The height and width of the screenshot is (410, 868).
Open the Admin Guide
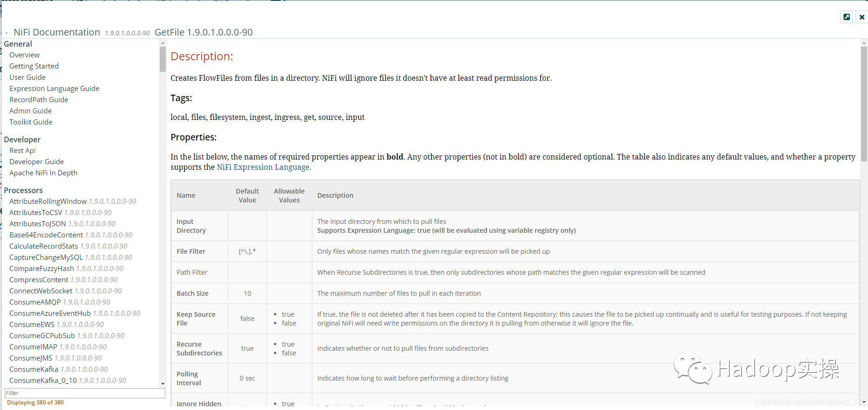click(x=30, y=111)
